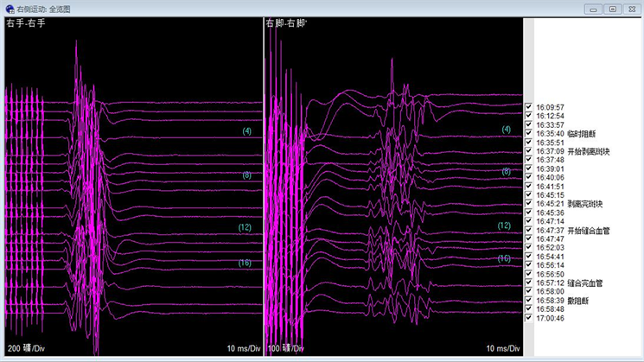
Task: Toggle the 16:37:09 开始剥离斑块 checkbox
Action: pos(529,151)
